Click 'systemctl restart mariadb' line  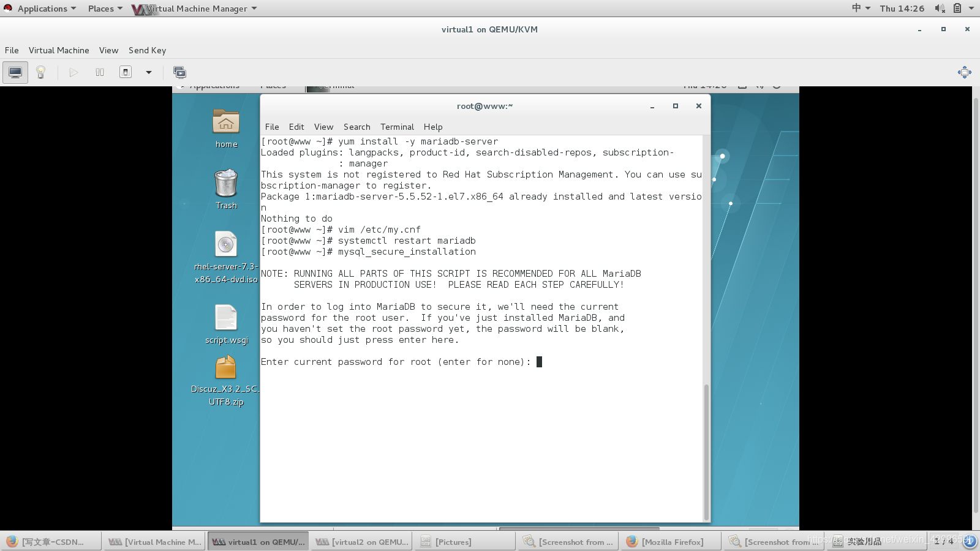(368, 241)
